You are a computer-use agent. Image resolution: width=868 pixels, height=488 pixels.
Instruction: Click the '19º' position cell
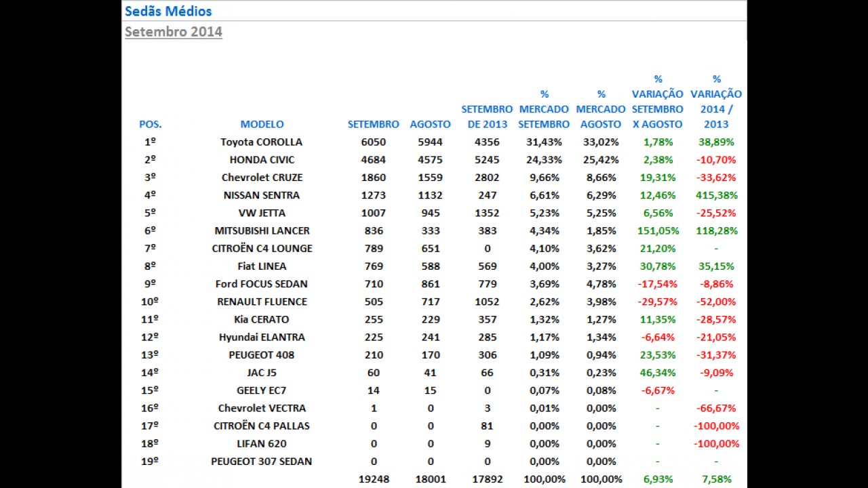point(151,460)
